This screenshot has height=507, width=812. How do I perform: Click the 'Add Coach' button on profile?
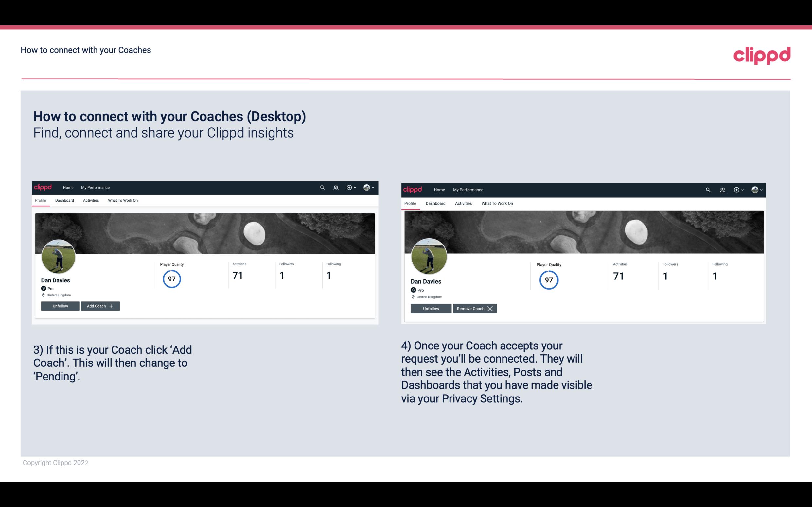point(100,306)
